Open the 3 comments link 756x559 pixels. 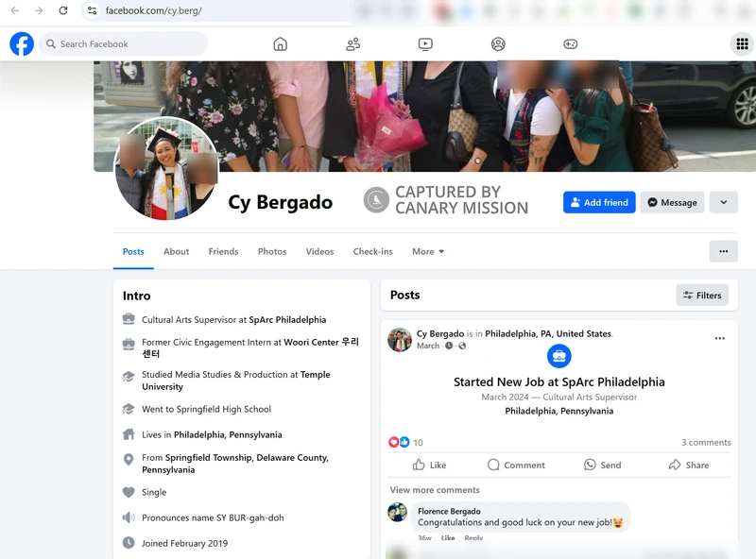(x=706, y=442)
